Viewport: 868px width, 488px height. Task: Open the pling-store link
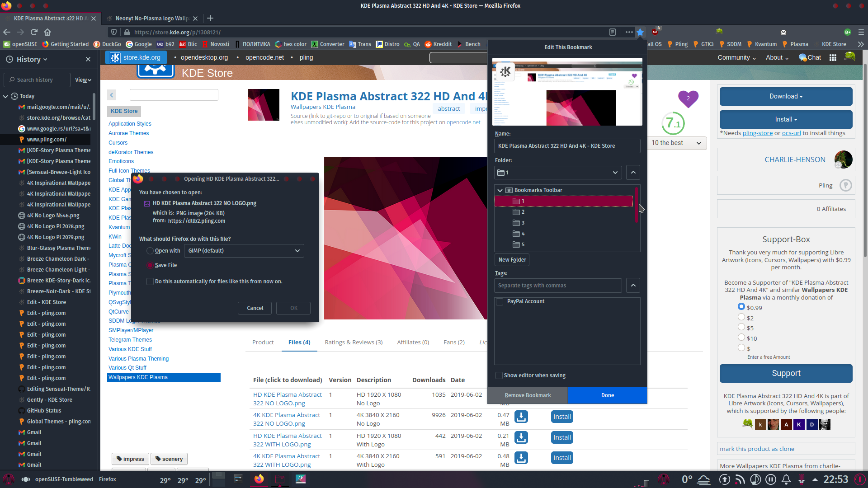pyautogui.click(x=757, y=133)
